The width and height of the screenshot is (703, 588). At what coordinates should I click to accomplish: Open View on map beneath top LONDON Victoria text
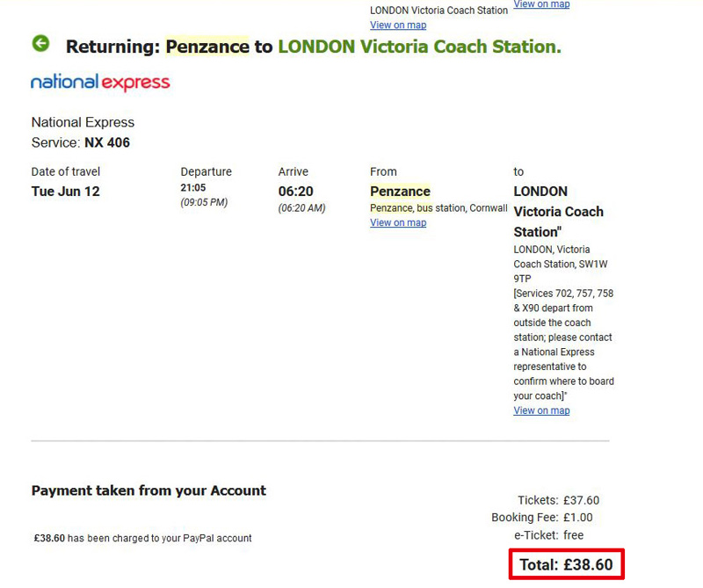398,25
